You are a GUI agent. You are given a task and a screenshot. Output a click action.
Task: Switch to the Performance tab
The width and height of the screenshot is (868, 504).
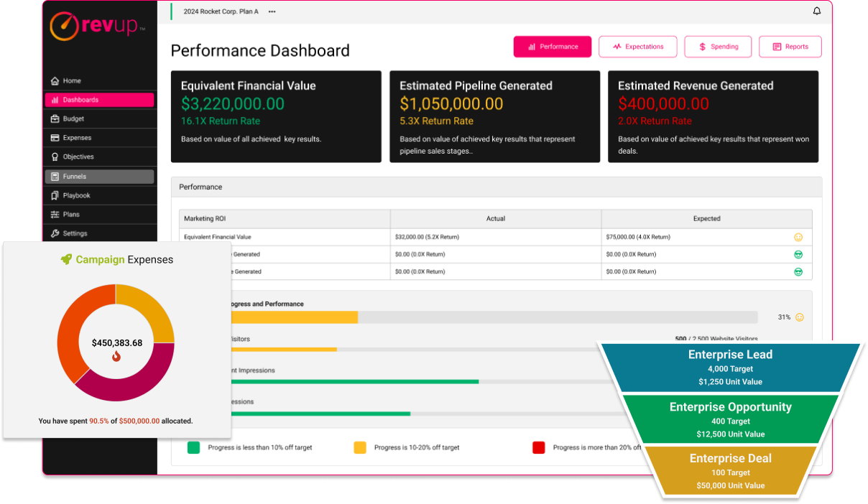[x=552, y=46]
